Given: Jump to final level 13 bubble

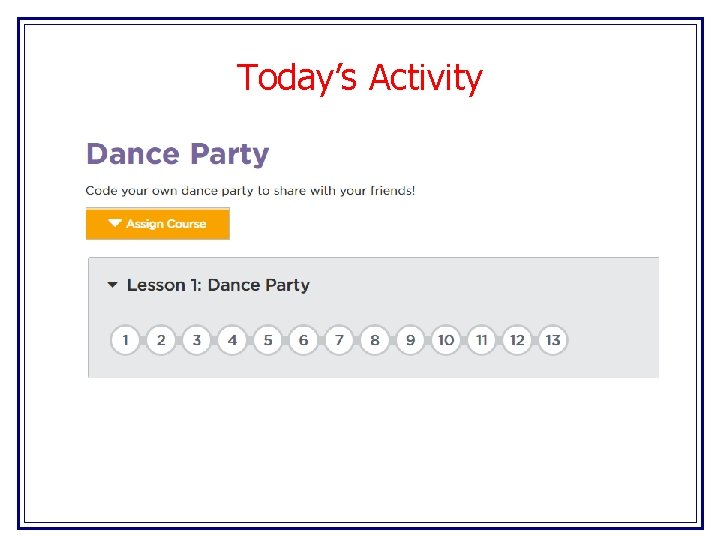Looking at the screenshot, I should pyautogui.click(x=552, y=340).
